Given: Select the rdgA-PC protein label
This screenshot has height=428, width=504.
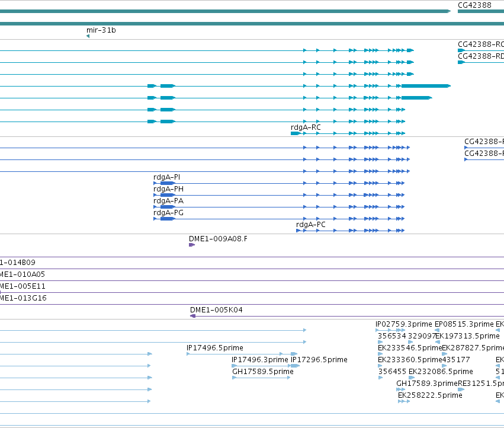Looking at the screenshot, I should coord(310,225).
